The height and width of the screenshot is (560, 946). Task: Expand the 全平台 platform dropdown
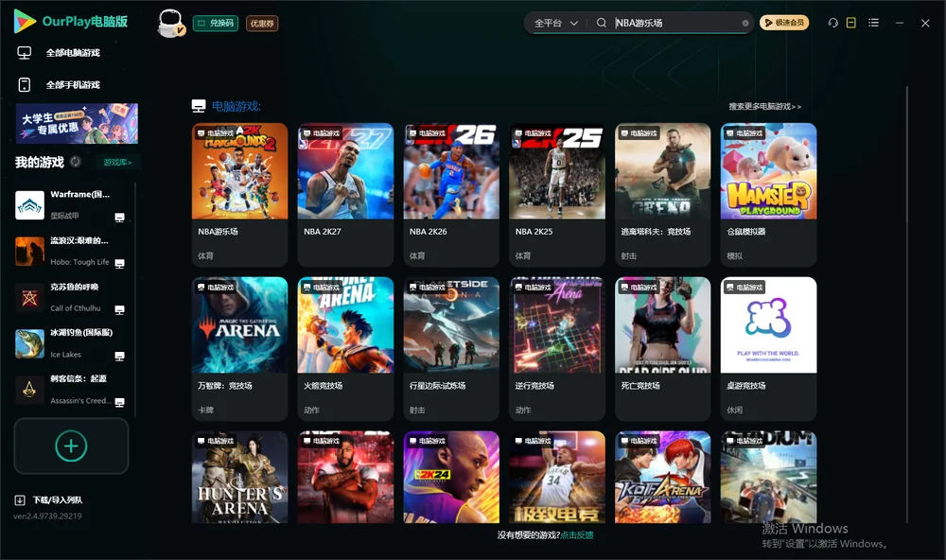click(555, 23)
